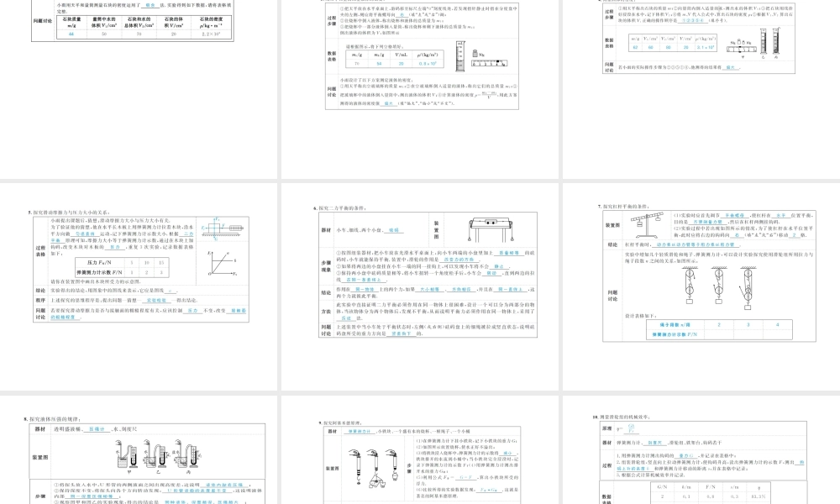Select title '9. 探究阿基米德原理'
The image size is (840, 504).
(341, 423)
